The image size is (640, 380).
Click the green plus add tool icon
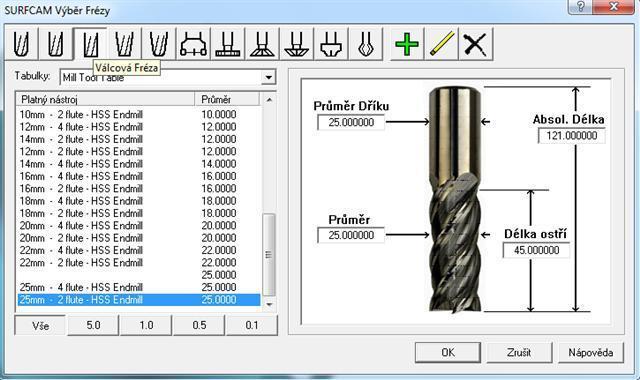click(x=407, y=44)
